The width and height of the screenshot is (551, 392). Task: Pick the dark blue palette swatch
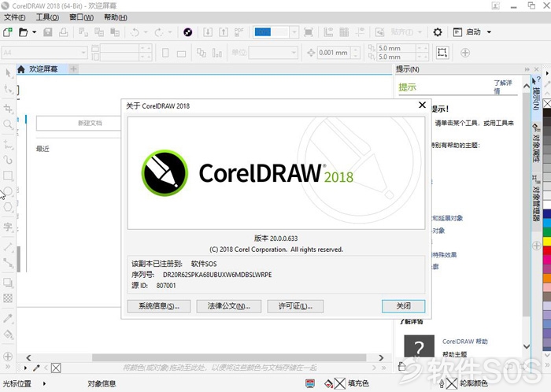coord(547,213)
